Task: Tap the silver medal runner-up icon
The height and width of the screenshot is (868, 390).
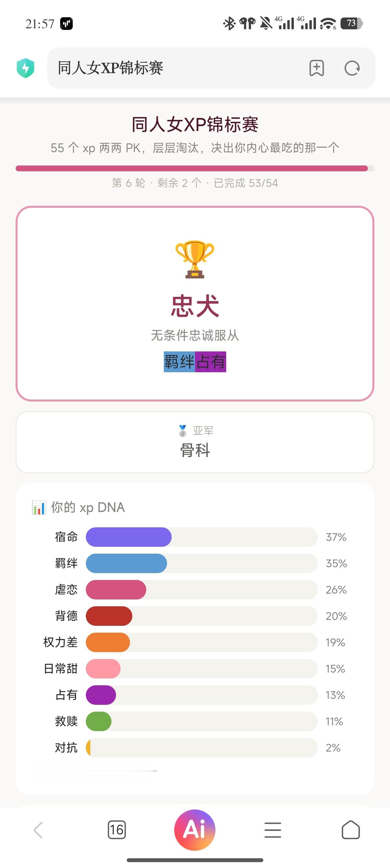Action: 183,430
